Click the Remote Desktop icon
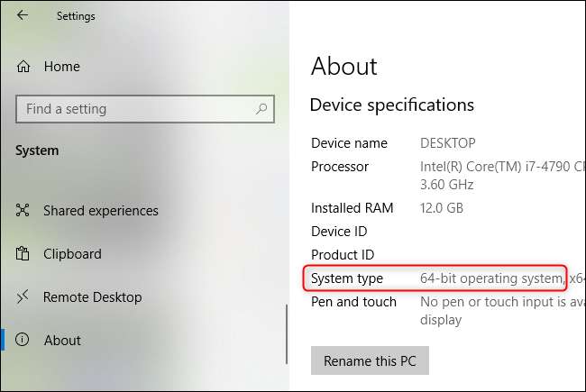The height and width of the screenshot is (392, 586). click(x=23, y=297)
